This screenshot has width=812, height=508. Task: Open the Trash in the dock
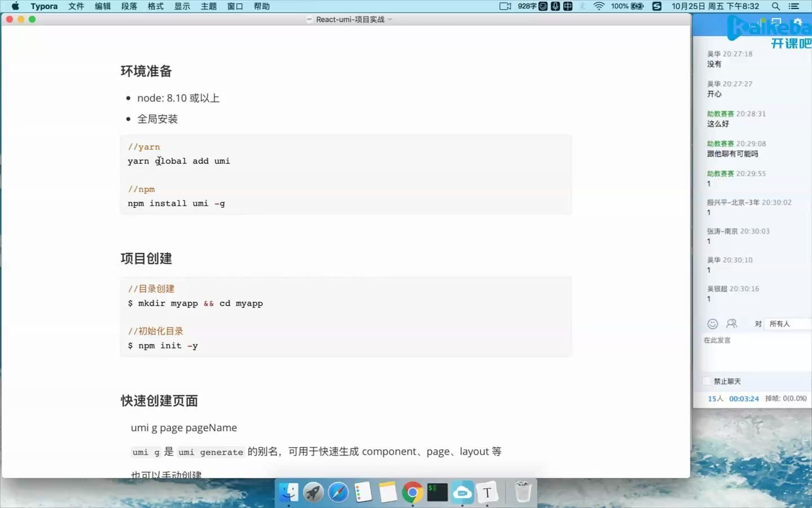(x=523, y=492)
